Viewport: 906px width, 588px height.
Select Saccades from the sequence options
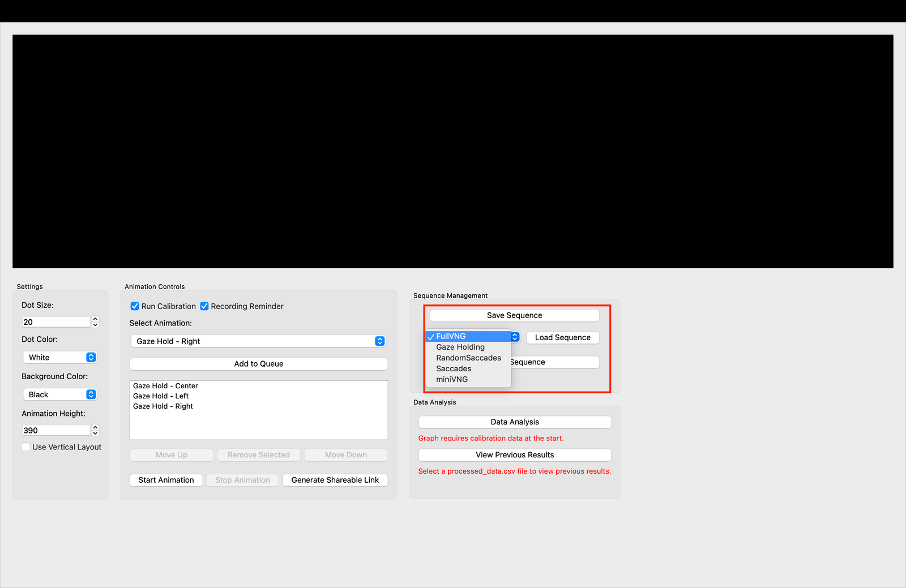pos(453,368)
